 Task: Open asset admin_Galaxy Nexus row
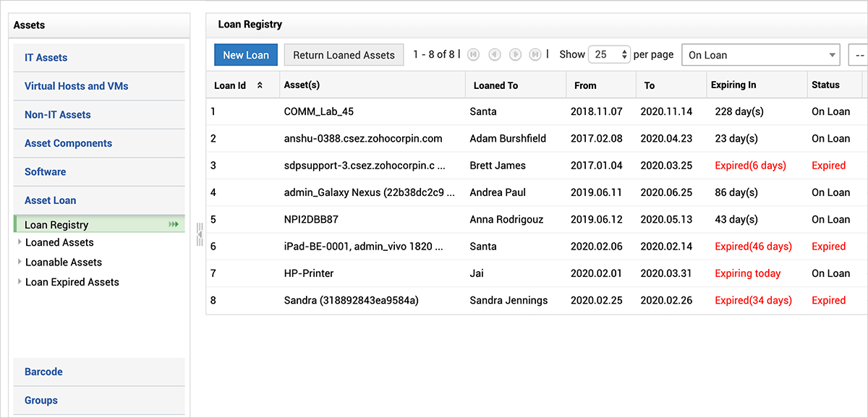(370, 192)
